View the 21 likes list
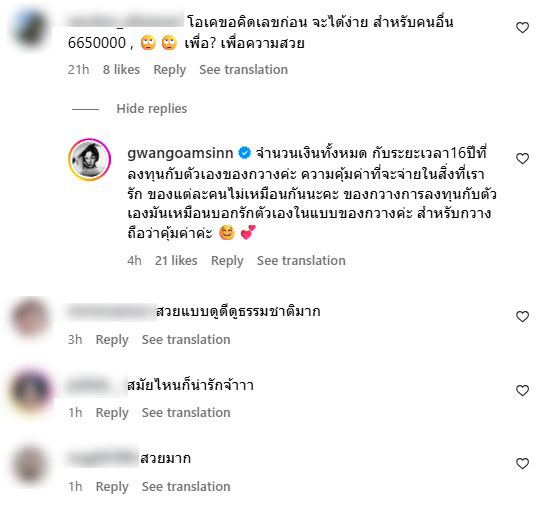The height and width of the screenshot is (510, 543). click(x=176, y=261)
